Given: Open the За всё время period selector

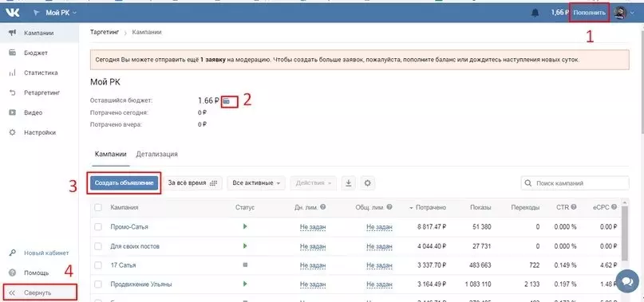Looking at the screenshot, I should pyautogui.click(x=192, y=183).
